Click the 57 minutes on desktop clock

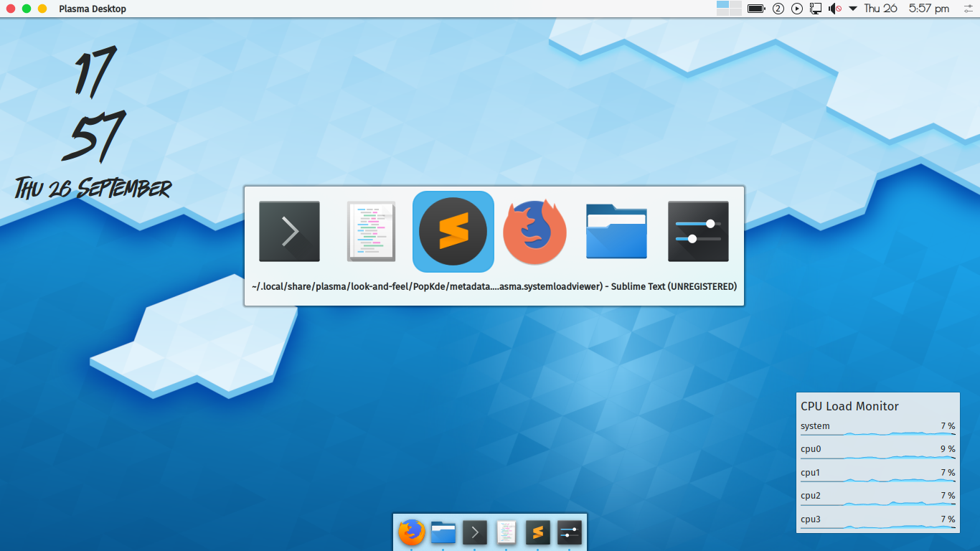[94, 136]
